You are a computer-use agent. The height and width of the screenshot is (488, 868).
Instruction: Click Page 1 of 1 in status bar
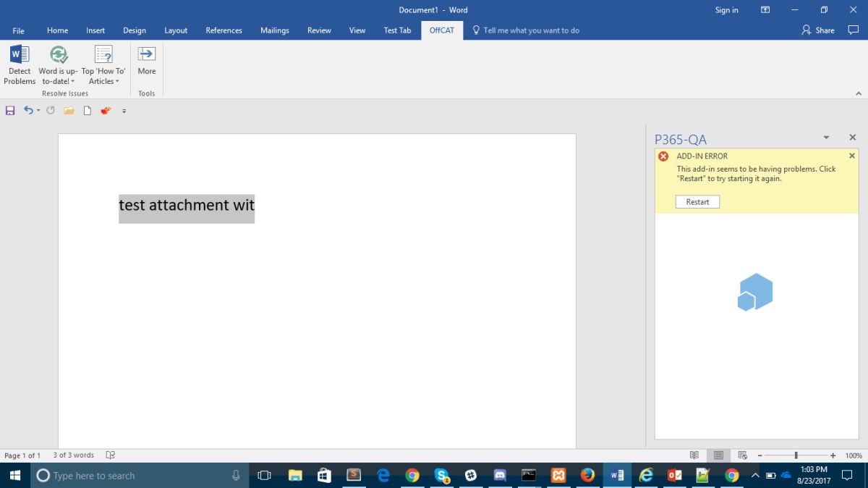tap(22, 455)
